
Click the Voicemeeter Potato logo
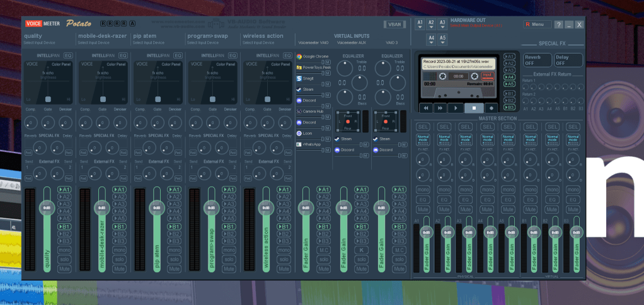pos(58,23)
